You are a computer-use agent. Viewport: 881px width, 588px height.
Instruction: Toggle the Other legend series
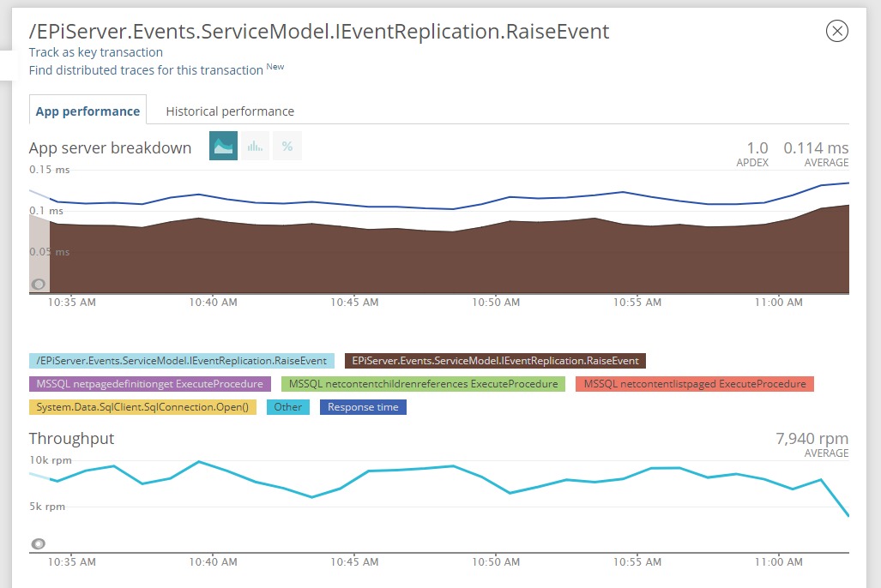coord(288,407)
